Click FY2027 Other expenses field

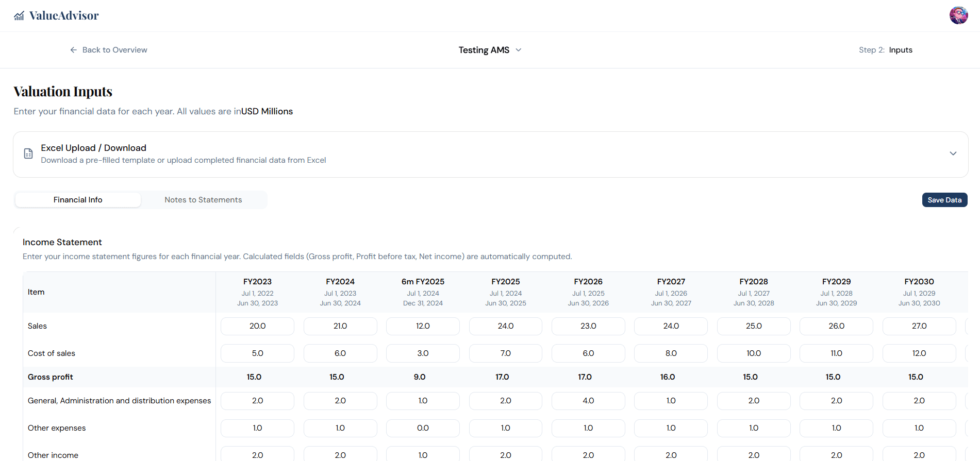coord(671,428)
